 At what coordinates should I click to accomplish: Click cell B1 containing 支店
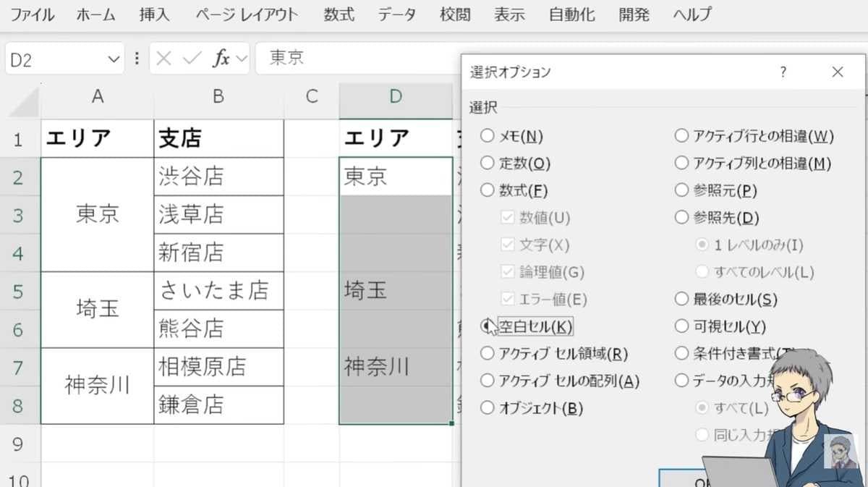pyautogui.click(x=218, y=139)
